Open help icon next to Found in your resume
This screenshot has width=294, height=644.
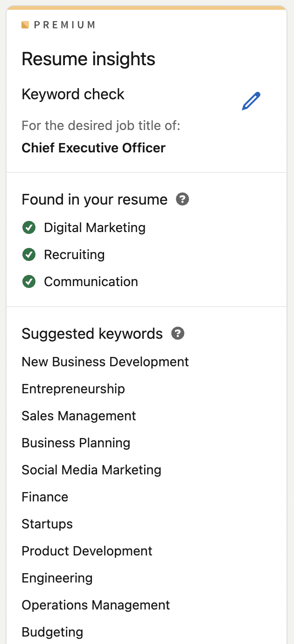point(182,199)
